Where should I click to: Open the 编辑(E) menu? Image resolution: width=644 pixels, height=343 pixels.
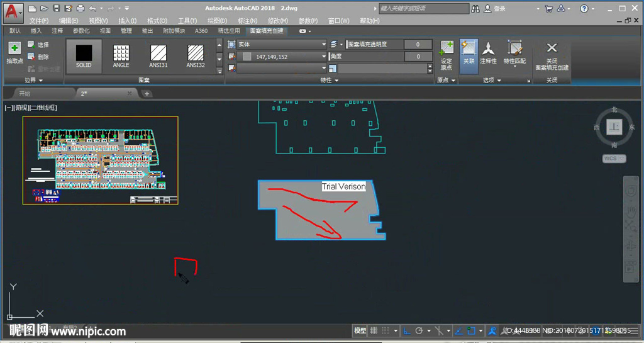coord(68,21)
